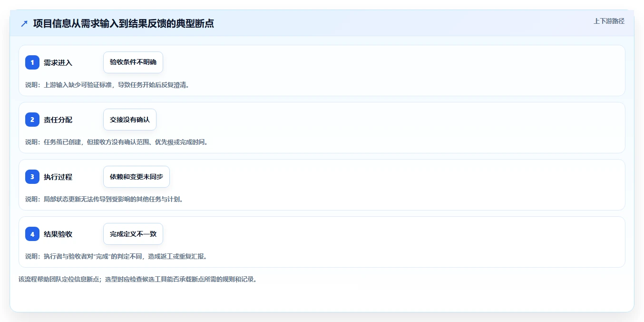Viewport: 644px width, 322px height.
Task: Click the description starting 上游输入缺少可验证标准
Action: 107,85
